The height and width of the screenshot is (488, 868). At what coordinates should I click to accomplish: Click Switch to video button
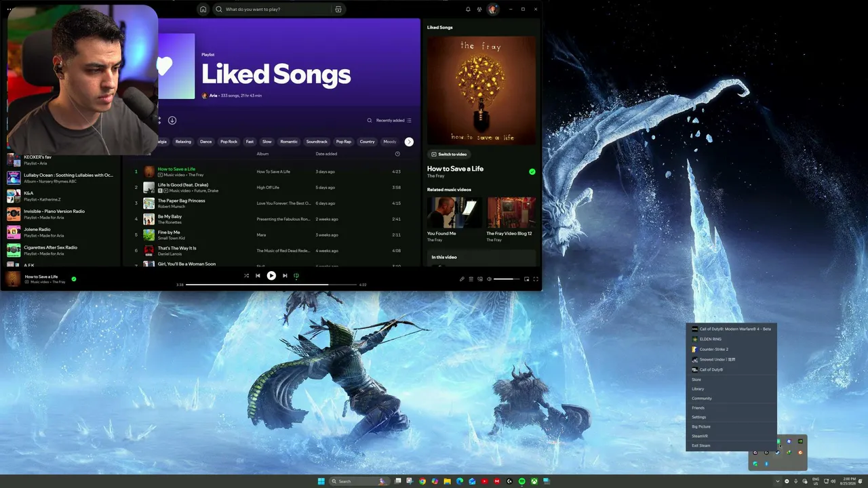pyautogui.click(x=449, y=155)
